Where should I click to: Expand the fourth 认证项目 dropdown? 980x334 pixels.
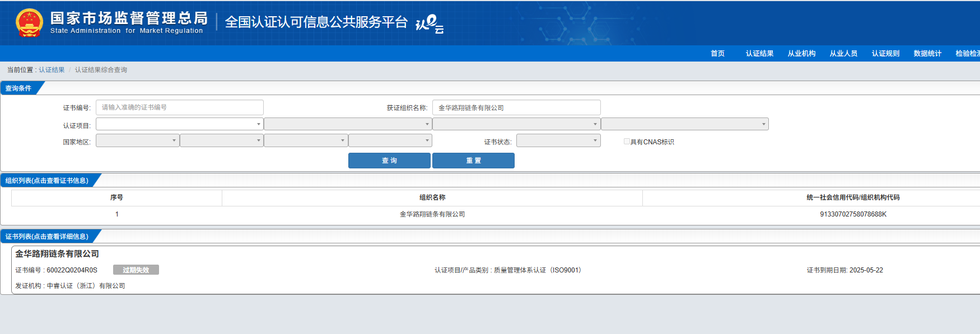coord(685,124)
